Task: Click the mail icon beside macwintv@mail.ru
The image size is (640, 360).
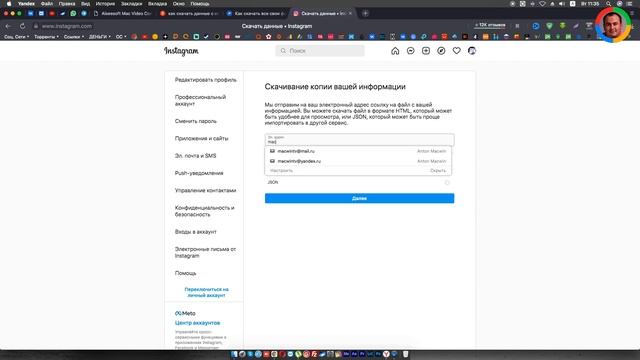Action: pyautogui.click(x=272, y=151)
